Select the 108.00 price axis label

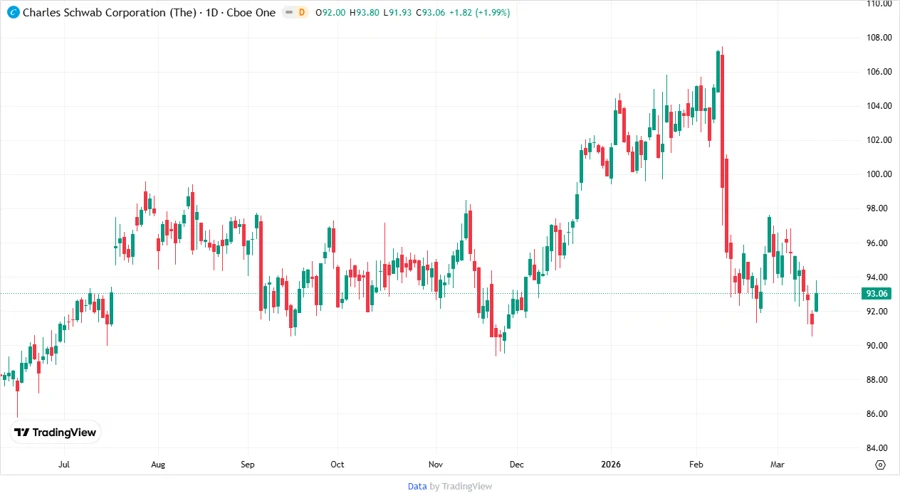tap(879, 38)
